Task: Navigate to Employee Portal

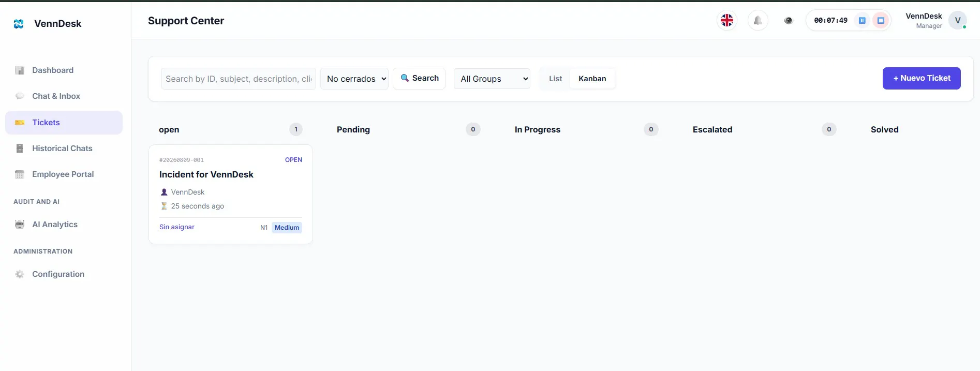Action: [64, 174]
